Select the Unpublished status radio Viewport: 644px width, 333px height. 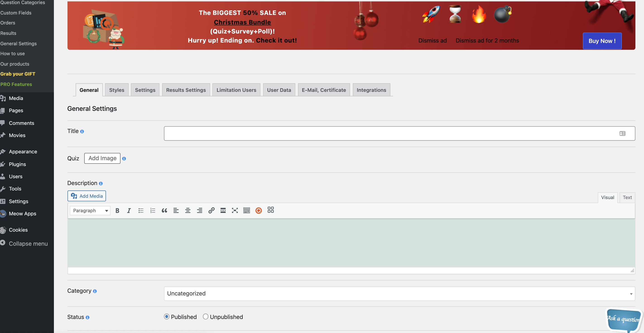[x=206, y=316]
